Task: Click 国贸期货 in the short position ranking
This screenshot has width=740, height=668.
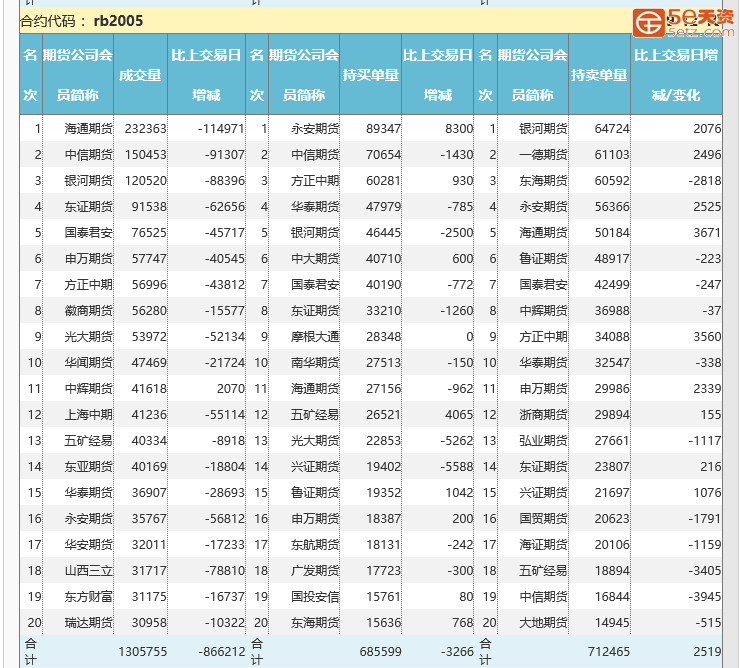Action: point(543,518)
